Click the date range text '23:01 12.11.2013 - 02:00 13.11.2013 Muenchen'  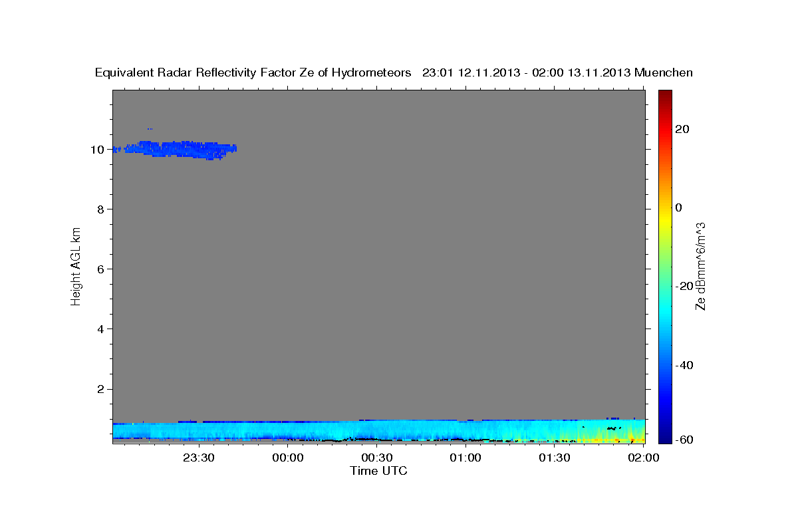click(x=557, y=73)
